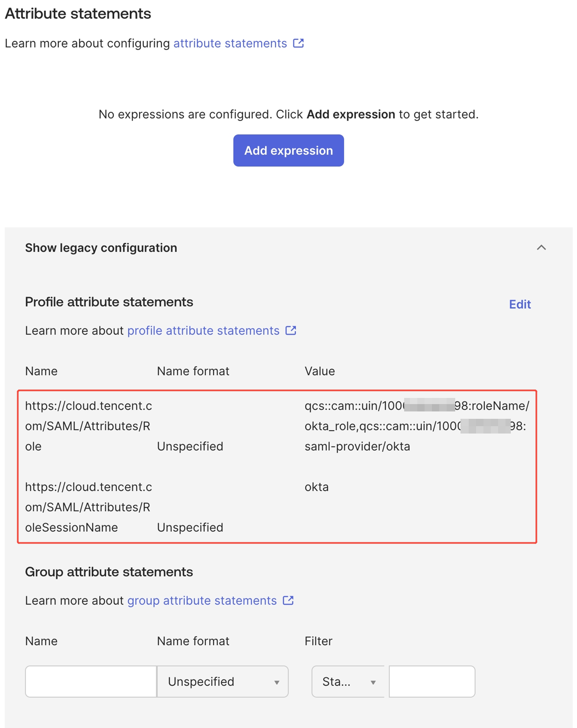577x728 pixels.
Task: Open the Sta... filter type dropdown
Action: point(348,681)
